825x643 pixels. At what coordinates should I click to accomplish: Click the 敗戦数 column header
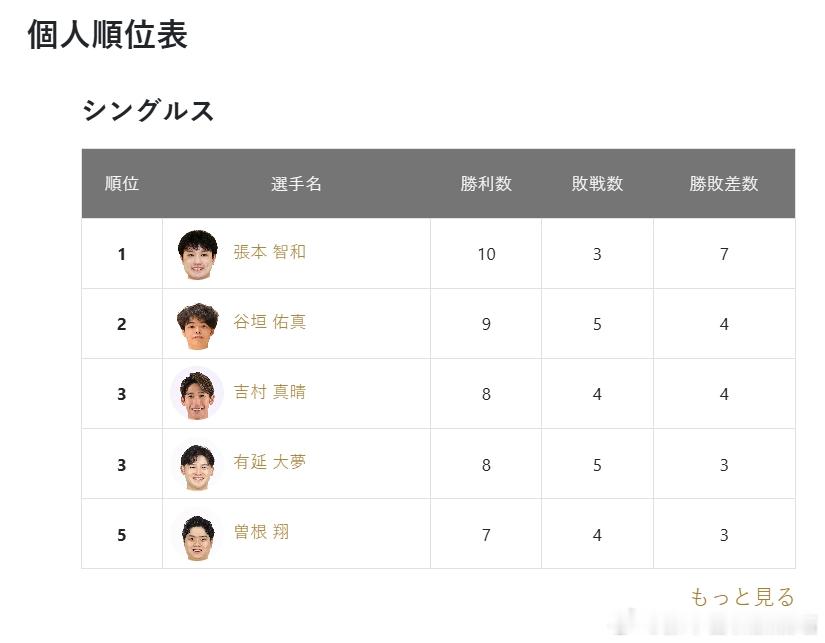coord(597,184)
